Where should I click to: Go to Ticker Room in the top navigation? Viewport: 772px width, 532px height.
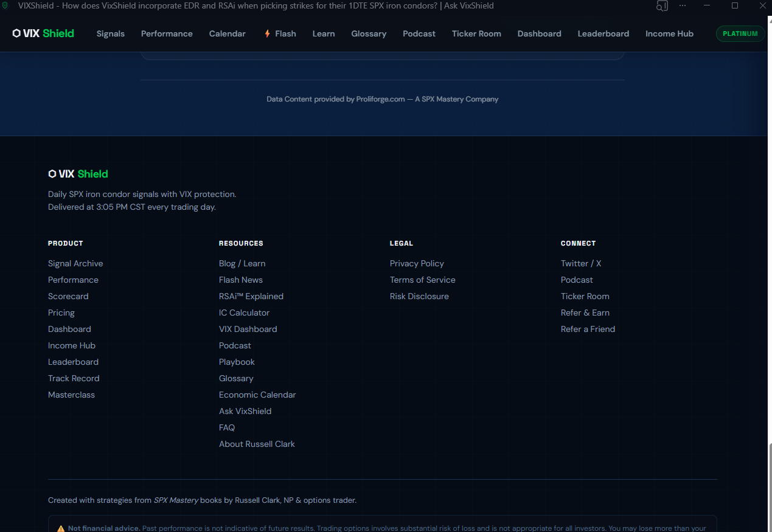point(476,33)
